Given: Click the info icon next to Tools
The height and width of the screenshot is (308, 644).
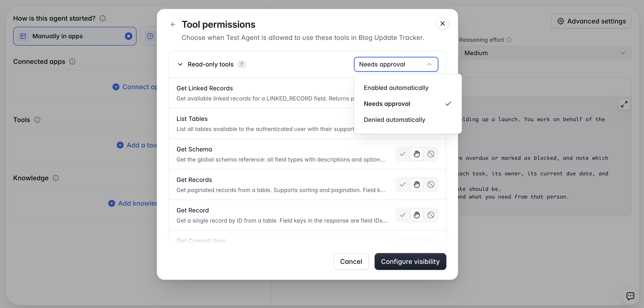Looking at the screenshot, I should click(x=37, y=120).
